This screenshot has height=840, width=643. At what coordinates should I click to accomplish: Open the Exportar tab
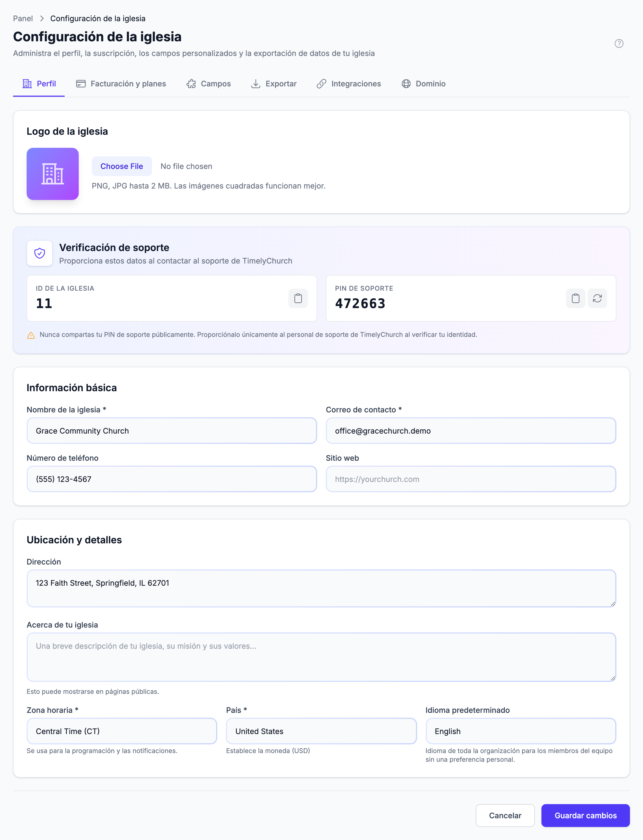(274, 84)
